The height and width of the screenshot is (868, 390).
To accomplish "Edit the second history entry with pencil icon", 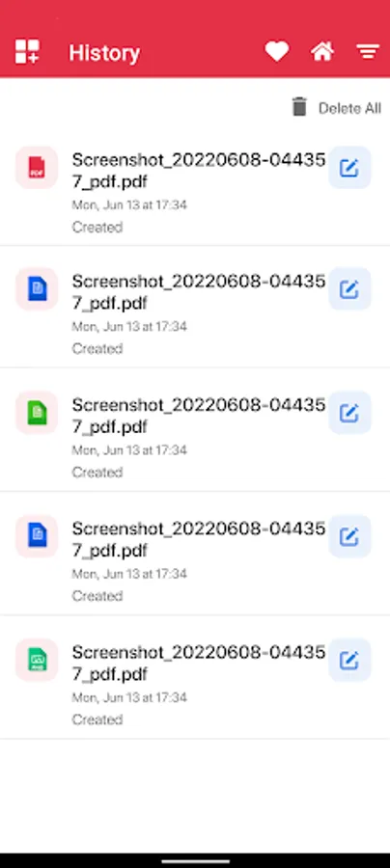I will click(349, 289).
